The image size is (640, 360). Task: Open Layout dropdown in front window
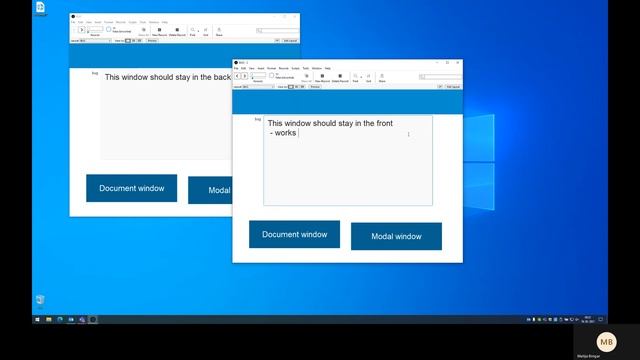[x=259, y=87]
